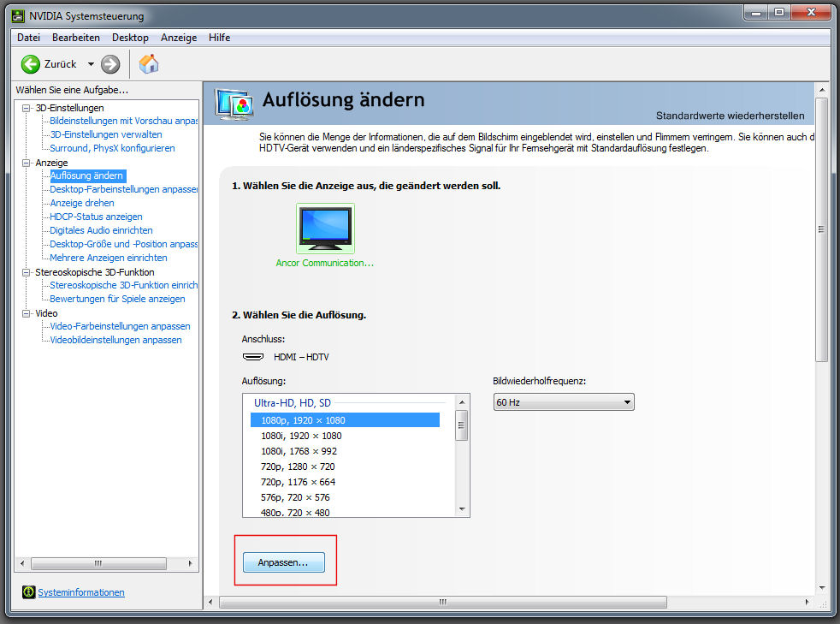This screenshot has width=840, height=624.
Task: Click the Anpassen... button
Action: tap(283, 562)
